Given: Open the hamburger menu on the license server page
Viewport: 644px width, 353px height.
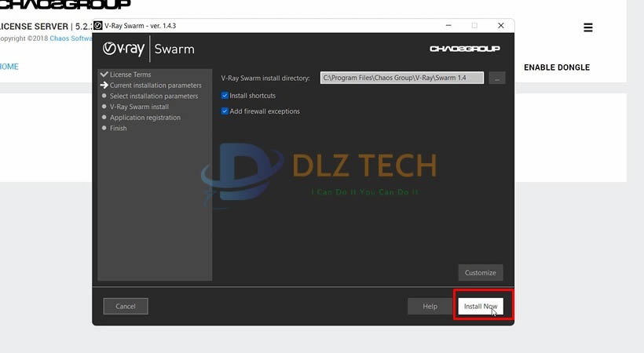Looking at the screenshot, I should pyautogui.click(x=587, y=27).
